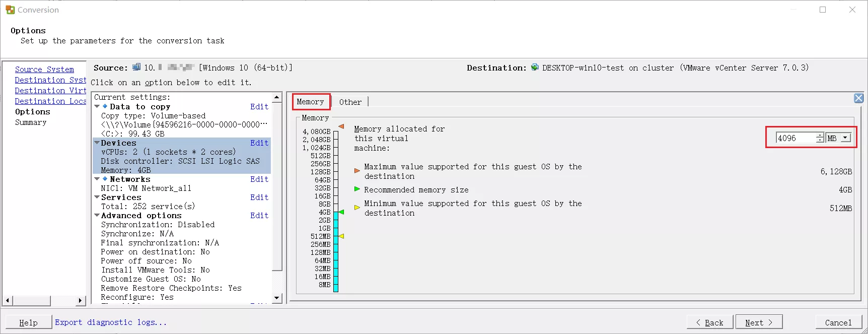Click Edit link next to Networks
The width and height of the screenshot is (868, 334).
click(259, 179)
